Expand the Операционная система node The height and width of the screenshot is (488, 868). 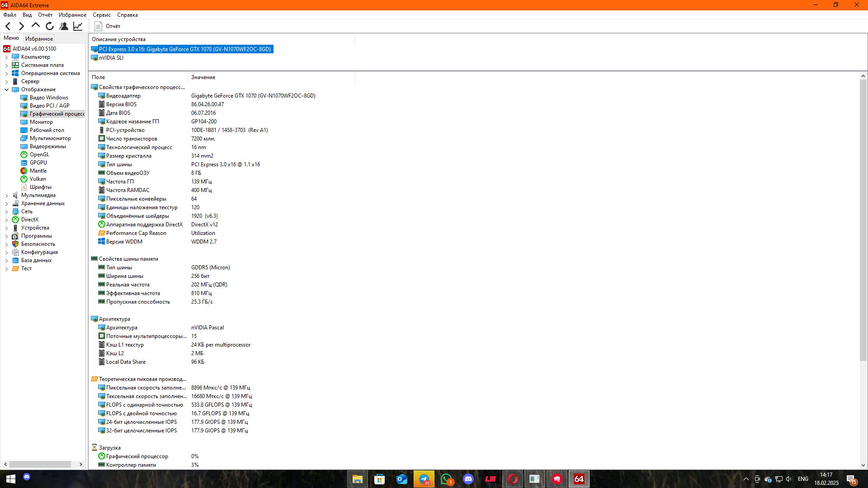point(6,74)
